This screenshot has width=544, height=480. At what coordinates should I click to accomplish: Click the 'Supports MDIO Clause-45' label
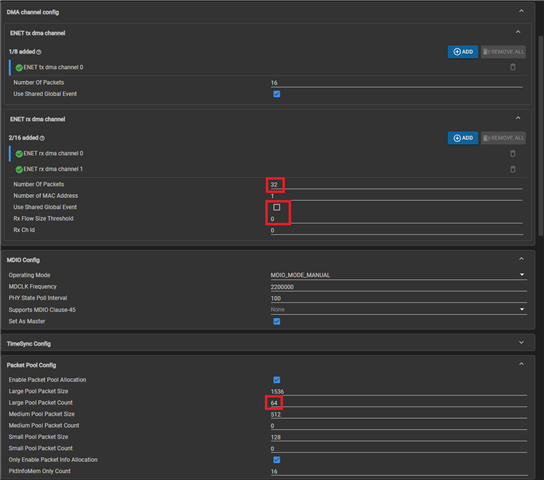pyautogui.click(x=42, y=310)
